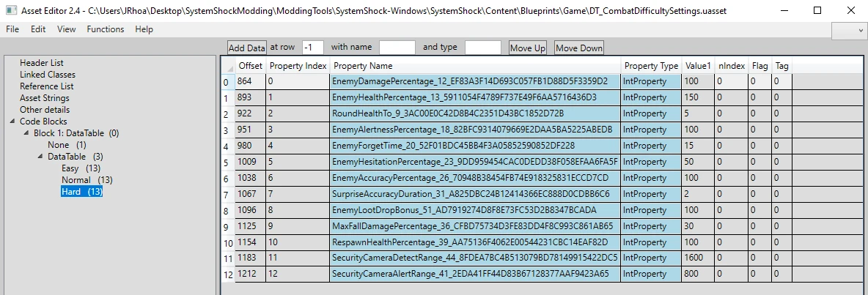Viewport: 868px width, 295px height.
Task: Select the EnemyHesitationPercentage property name cell
Action: coord(475,161)
